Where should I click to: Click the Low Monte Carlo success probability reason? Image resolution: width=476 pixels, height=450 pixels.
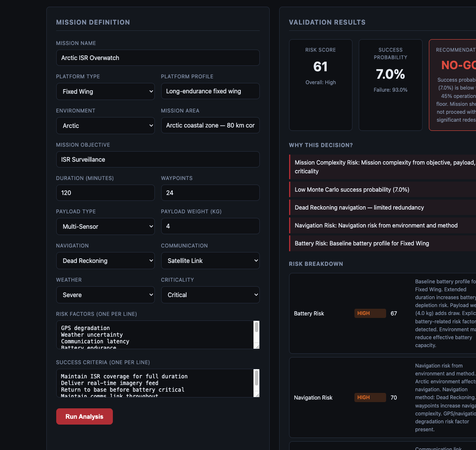pyautogui.click(x=383, y=190)
